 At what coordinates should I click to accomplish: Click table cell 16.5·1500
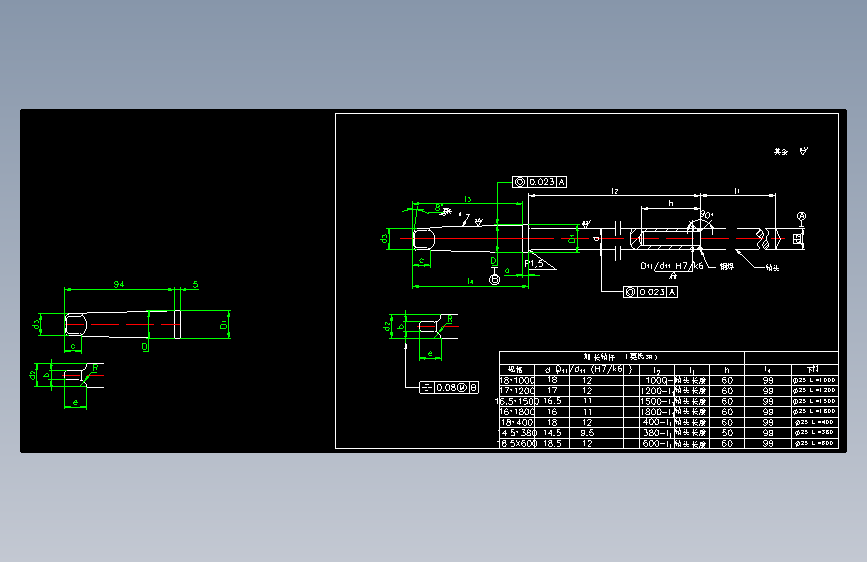point(517,401)
